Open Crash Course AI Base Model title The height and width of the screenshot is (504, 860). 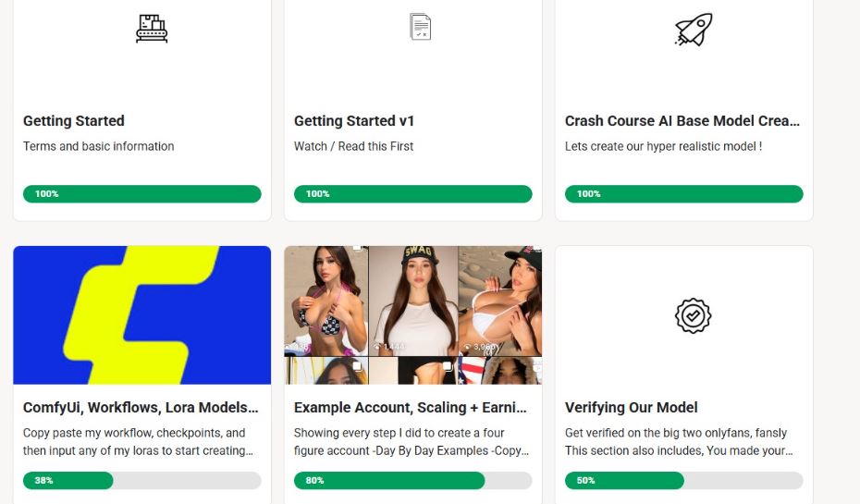click(x=682, y=121)
